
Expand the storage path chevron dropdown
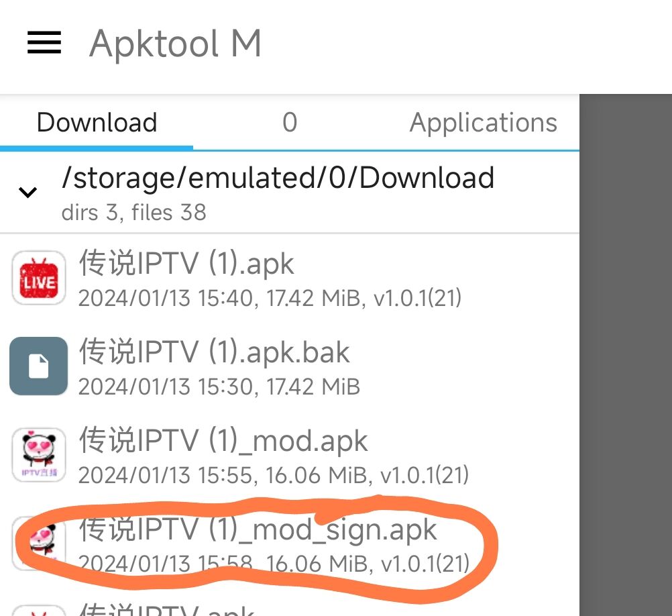coord(27,193)
